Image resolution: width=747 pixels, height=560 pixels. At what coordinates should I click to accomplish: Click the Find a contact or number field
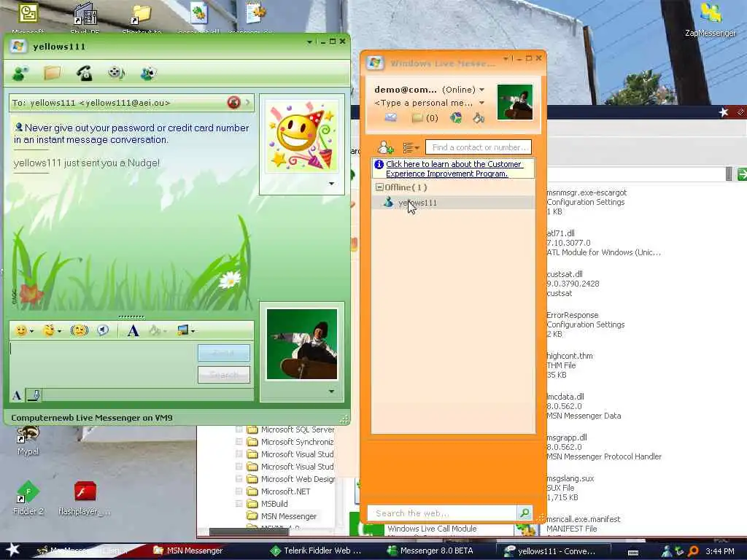(x=479, y=147)
